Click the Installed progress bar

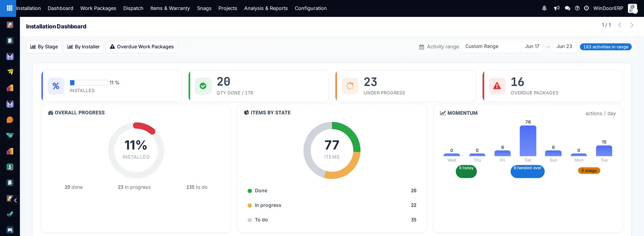point(89,83)
